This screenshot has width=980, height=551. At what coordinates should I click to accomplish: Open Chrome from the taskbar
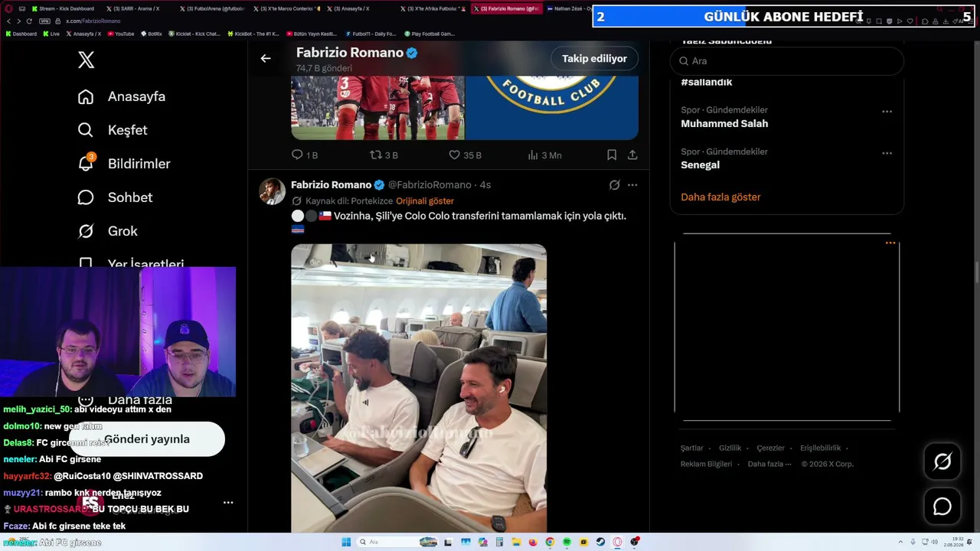tap(550, 543)
